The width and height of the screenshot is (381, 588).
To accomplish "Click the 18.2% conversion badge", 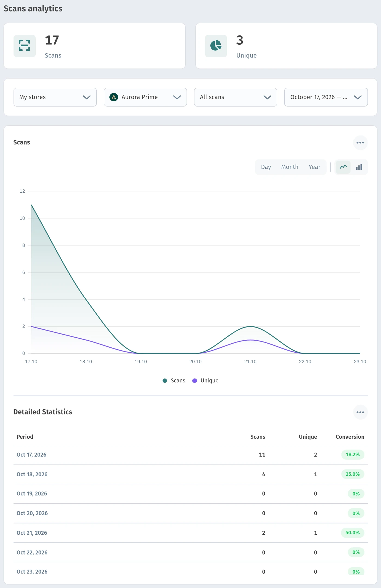I will pos(353,454).
